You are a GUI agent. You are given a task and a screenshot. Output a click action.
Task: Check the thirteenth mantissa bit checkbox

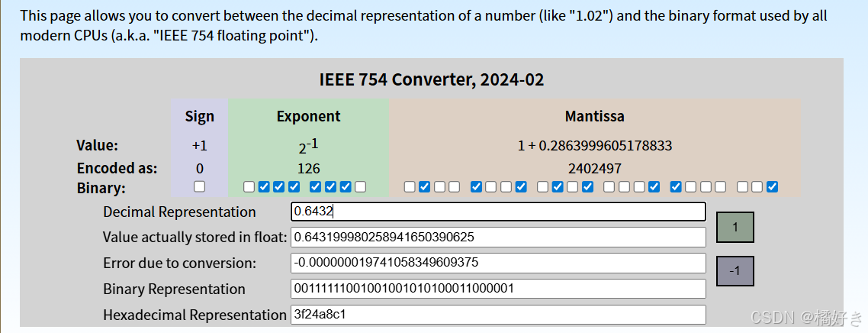click(609, 186)
